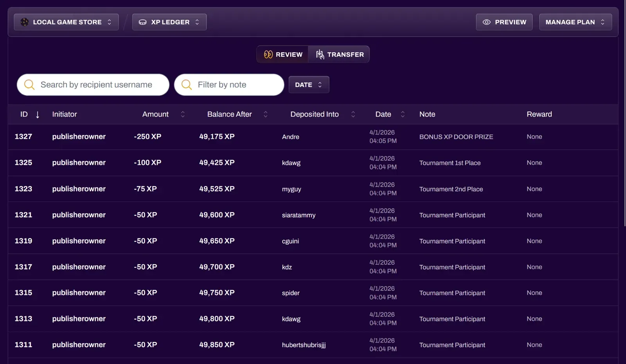Click the Note column header
The width and height of the screenshot is (626, 364).
tap(427, 114)
